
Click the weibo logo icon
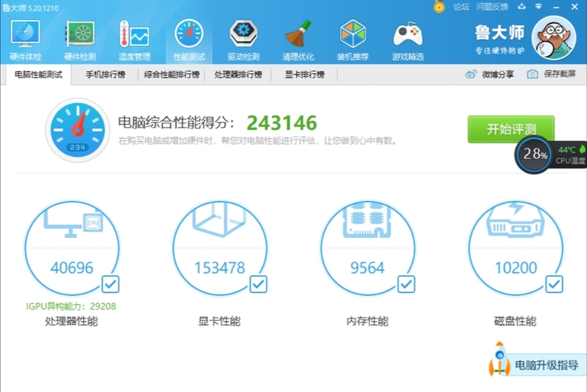[471, 74]
